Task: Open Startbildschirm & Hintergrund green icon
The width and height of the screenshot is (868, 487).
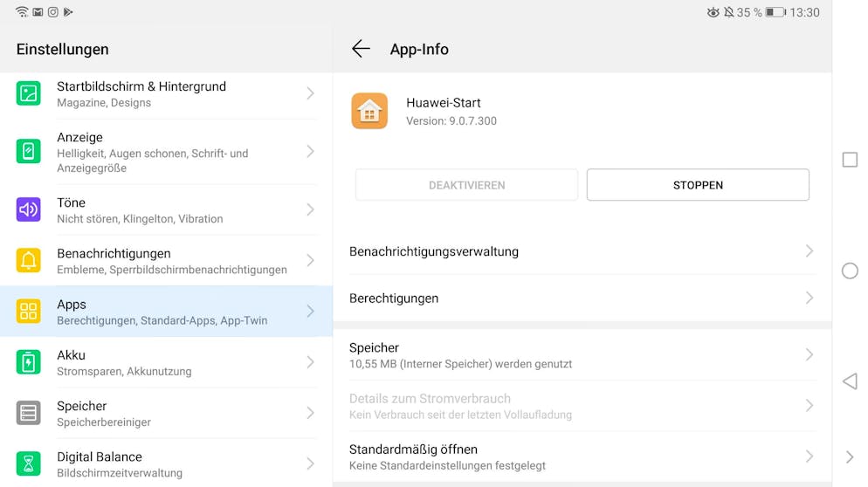Action: pyautogui.click(x=28, y=93)
